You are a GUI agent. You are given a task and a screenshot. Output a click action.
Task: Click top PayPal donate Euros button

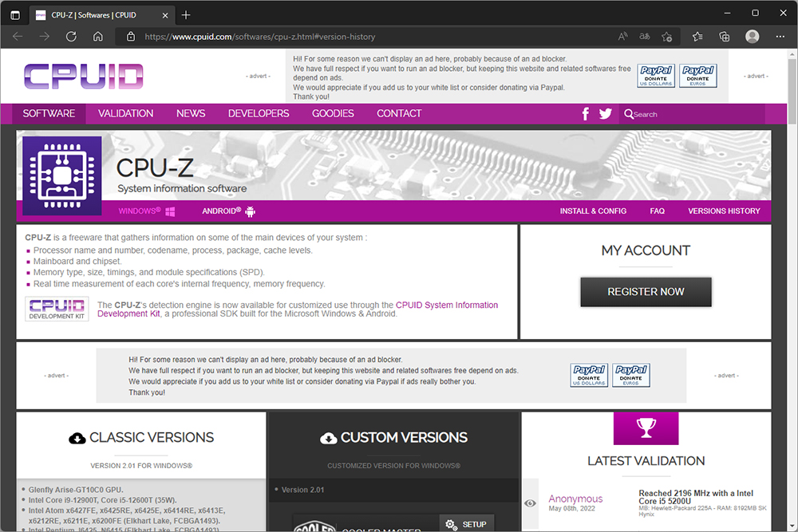(697, 77)
